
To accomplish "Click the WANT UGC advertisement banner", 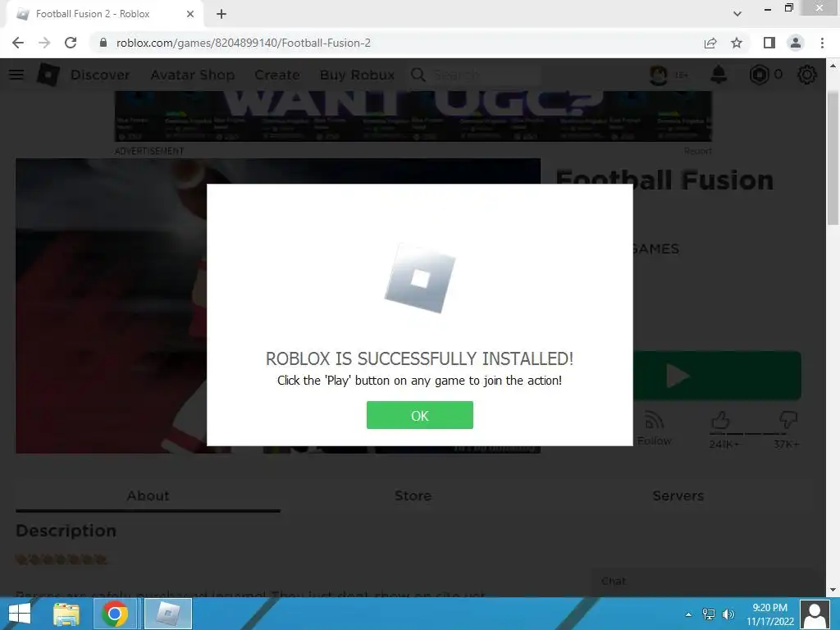I will (x=413, y=116).
